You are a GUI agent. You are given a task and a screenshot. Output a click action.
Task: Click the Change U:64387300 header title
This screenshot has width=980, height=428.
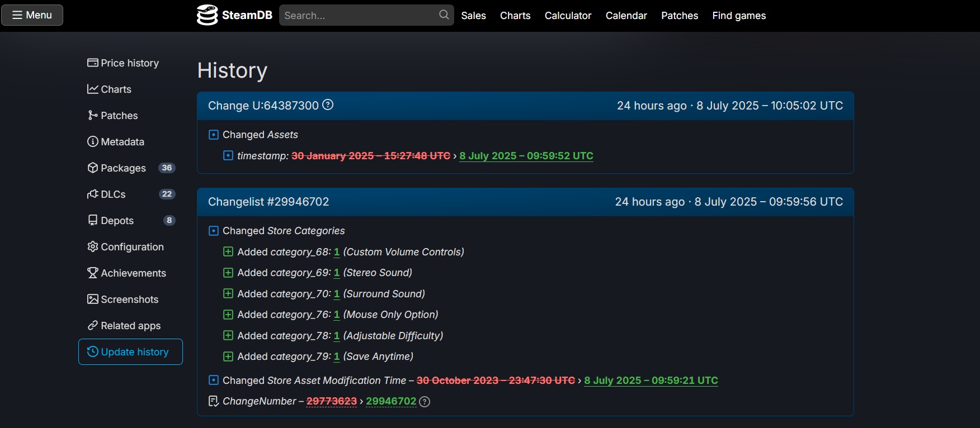pos(263,106)
